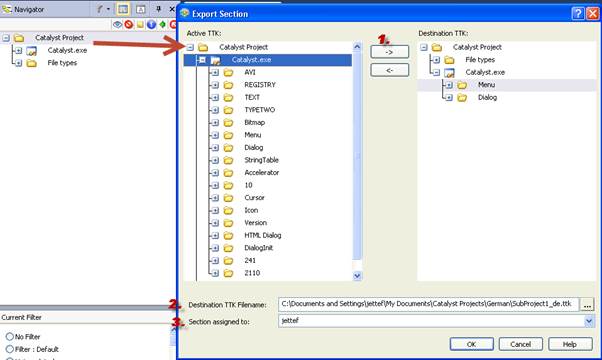Click the highlighted view-mode icon in Navigator header
Image resolution: width=602 pixels, height=360 pixels.
coord(123,9)
